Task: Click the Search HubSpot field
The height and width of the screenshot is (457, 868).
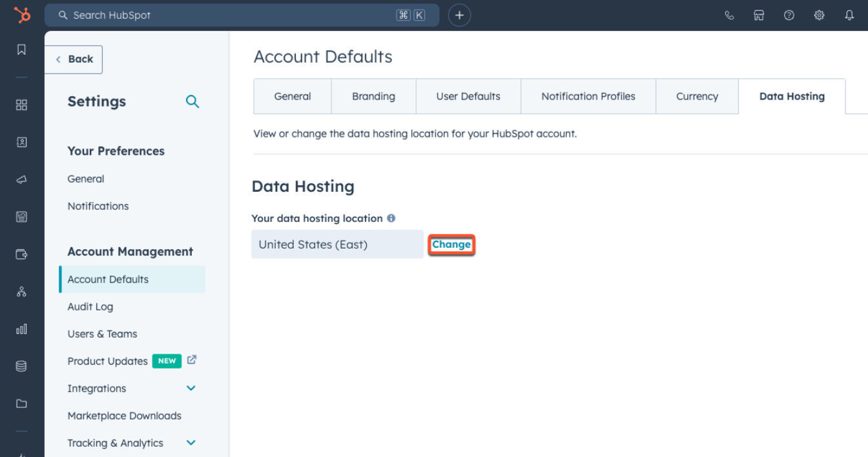Action: (x=242, y=15)
